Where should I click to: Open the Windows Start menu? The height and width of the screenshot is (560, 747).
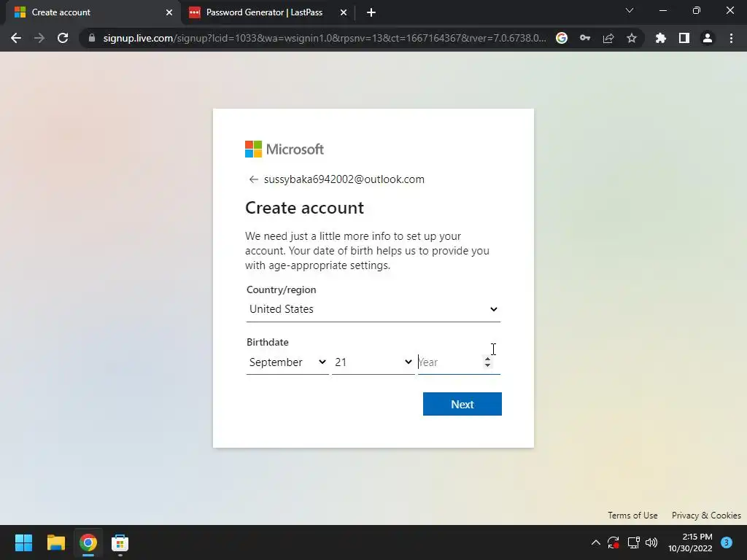24,542
